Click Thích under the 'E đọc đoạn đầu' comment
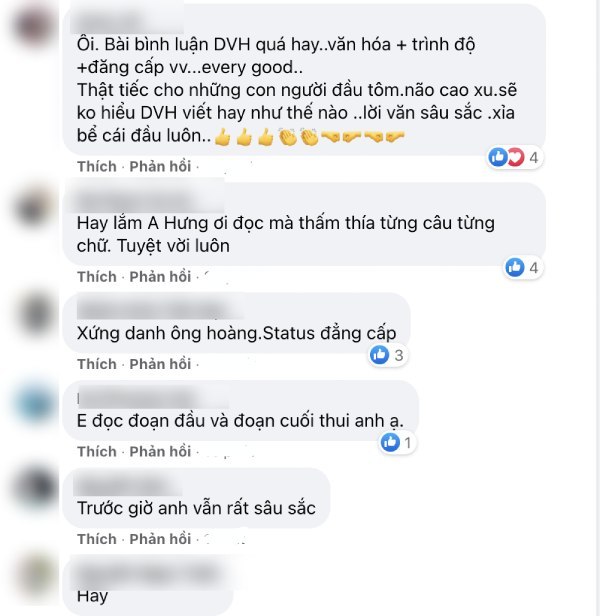 tap(97, 452)
